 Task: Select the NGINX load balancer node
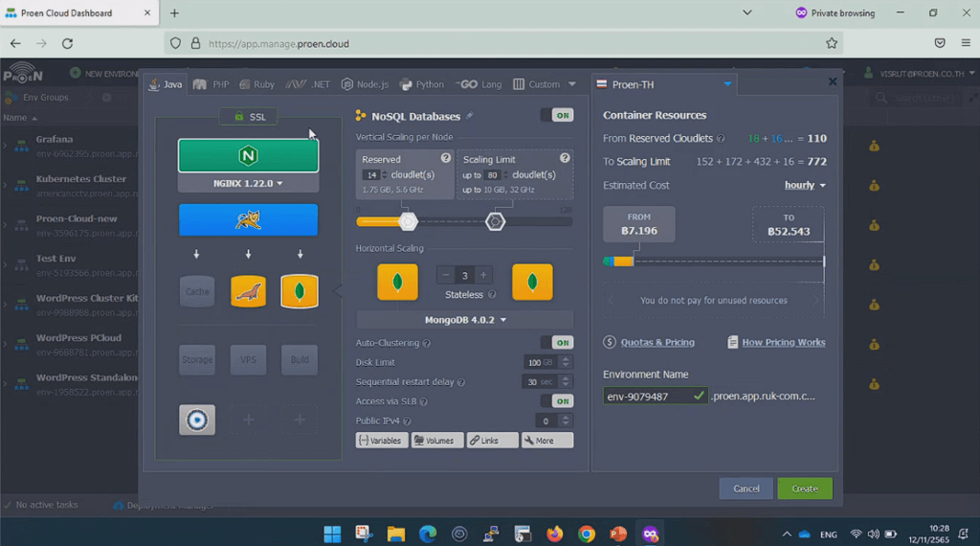248,156
